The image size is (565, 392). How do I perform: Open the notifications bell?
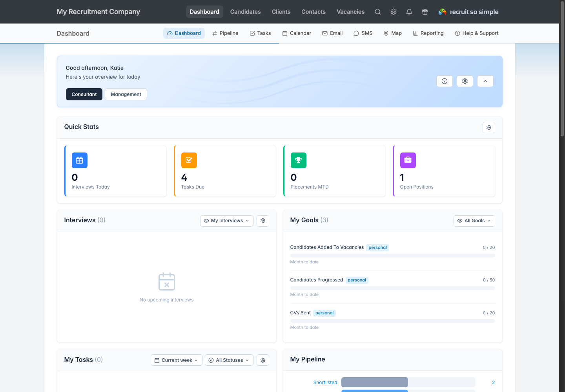point(409,12)
